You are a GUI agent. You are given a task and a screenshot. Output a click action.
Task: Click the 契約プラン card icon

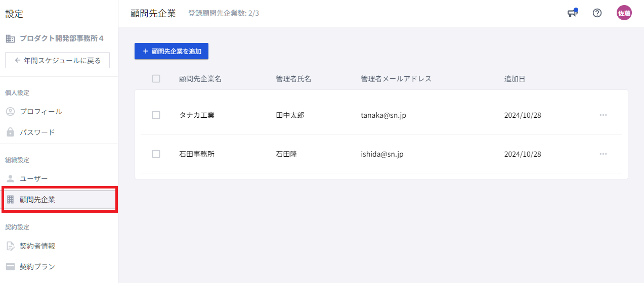(10, 266)
